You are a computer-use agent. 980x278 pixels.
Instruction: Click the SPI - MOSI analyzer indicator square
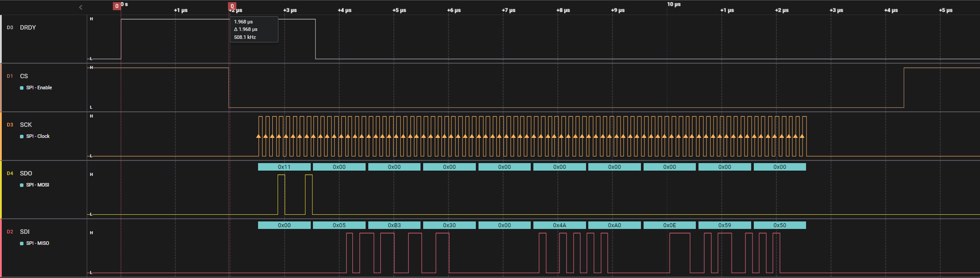coord(22,185)
